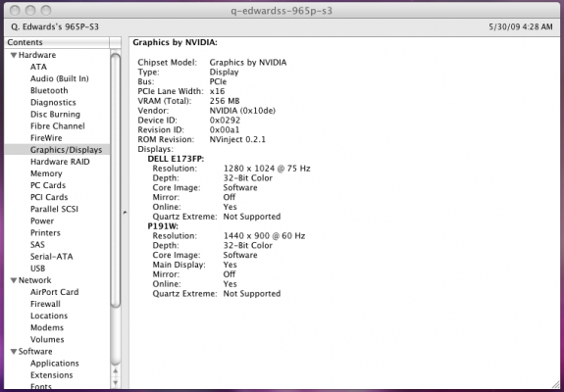Click the Device ID value 0x0292

tap(225, 121)
